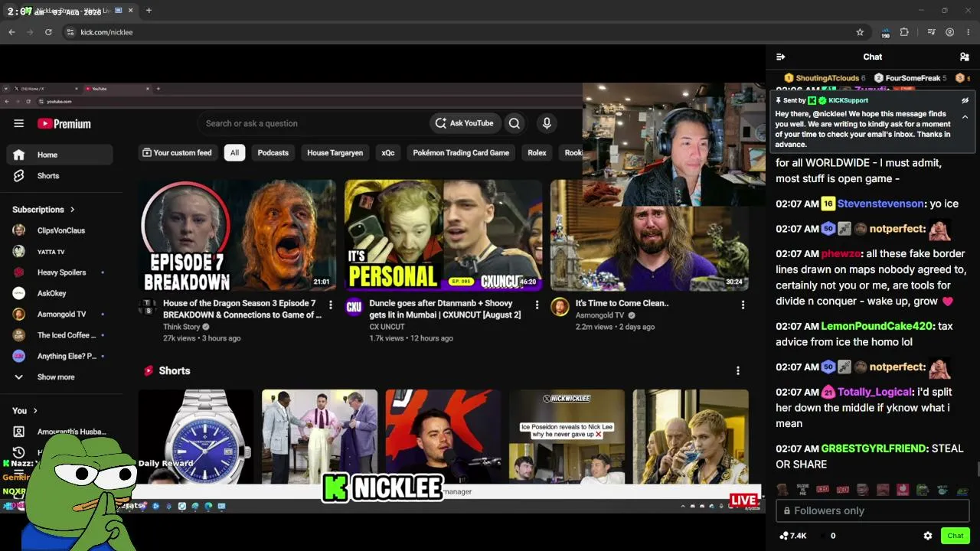
Task: Open options menu for House of the Dragon video
Action: click(331, 305)
